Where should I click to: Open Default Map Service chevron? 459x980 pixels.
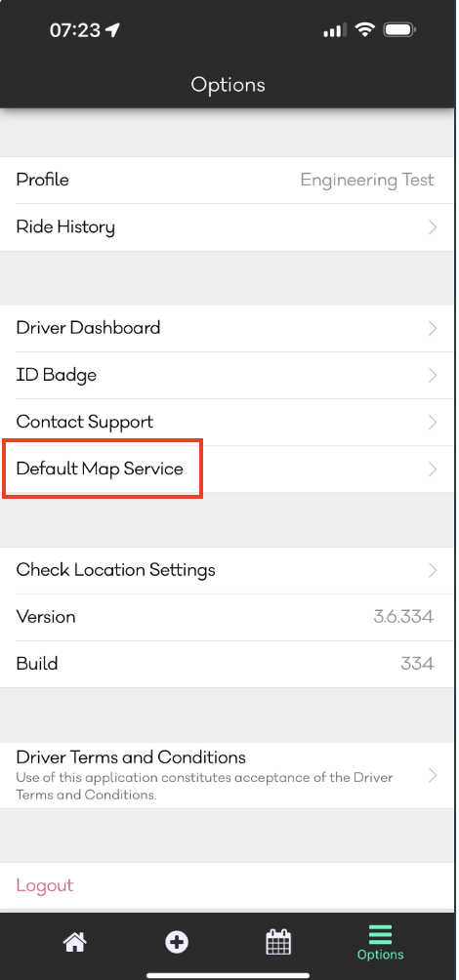(432, 470)
